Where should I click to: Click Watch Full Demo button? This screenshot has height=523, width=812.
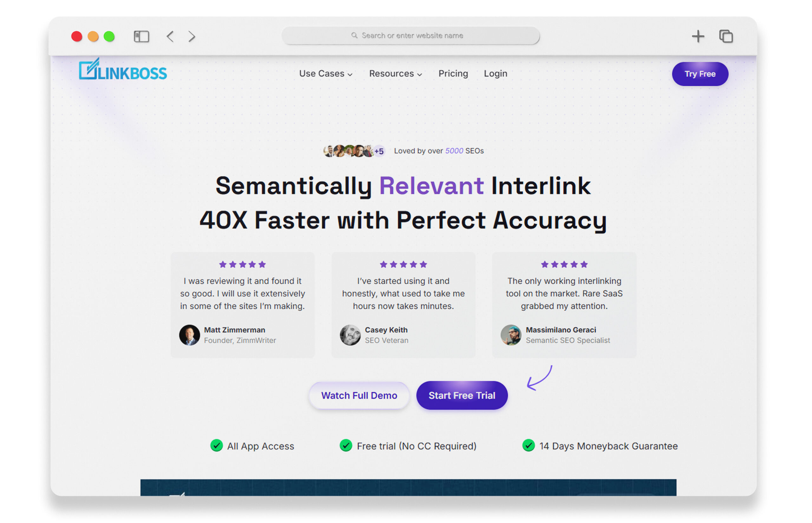(x=359, y=395)
